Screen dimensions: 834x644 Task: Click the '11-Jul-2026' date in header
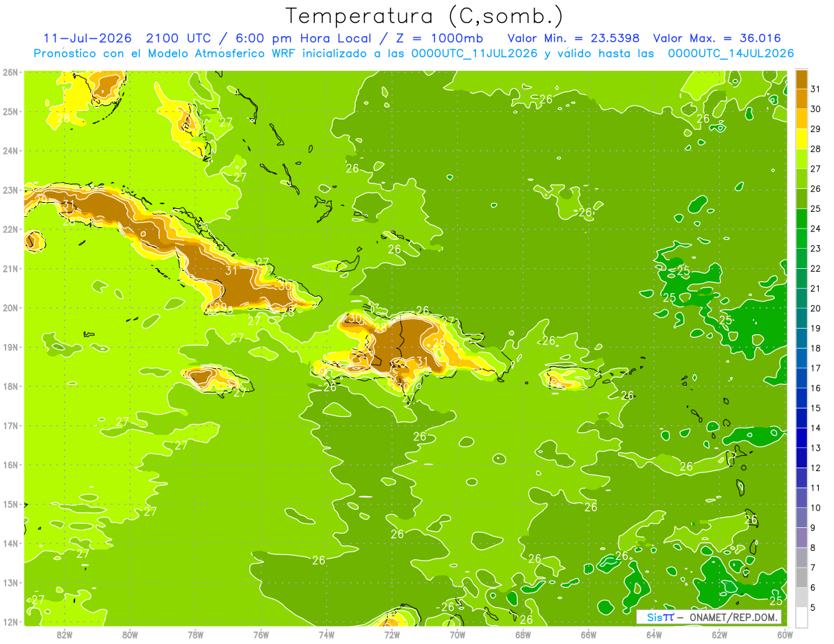87,38
